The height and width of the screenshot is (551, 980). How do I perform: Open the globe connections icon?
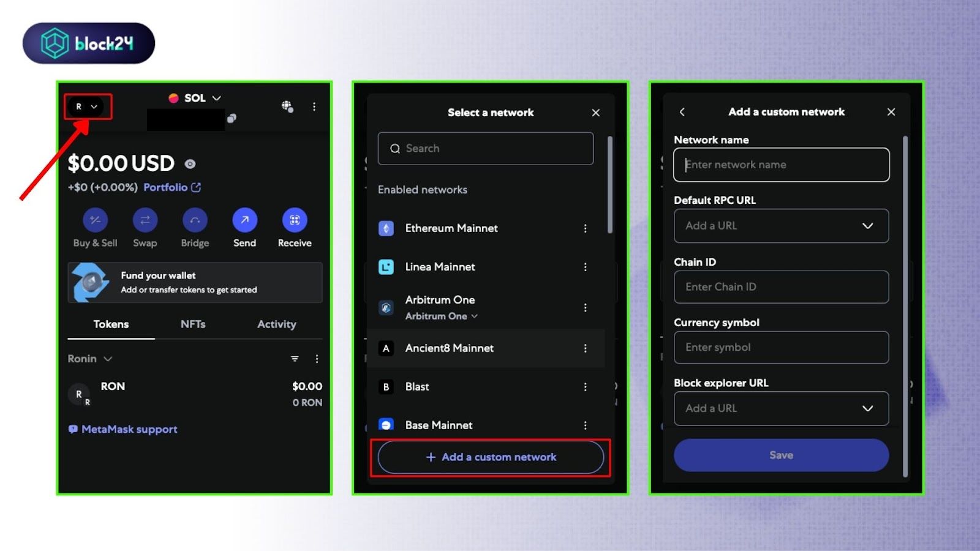287,107
